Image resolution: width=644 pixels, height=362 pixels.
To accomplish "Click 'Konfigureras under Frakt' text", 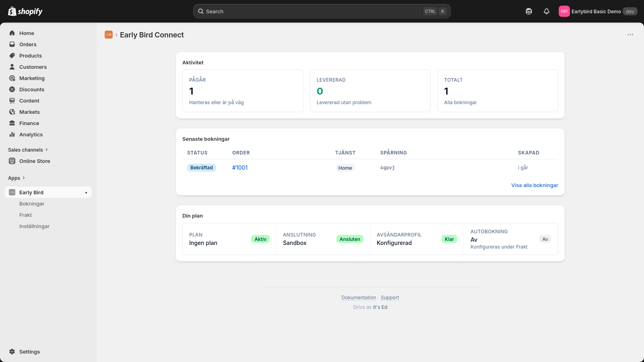I will [499, 247].
